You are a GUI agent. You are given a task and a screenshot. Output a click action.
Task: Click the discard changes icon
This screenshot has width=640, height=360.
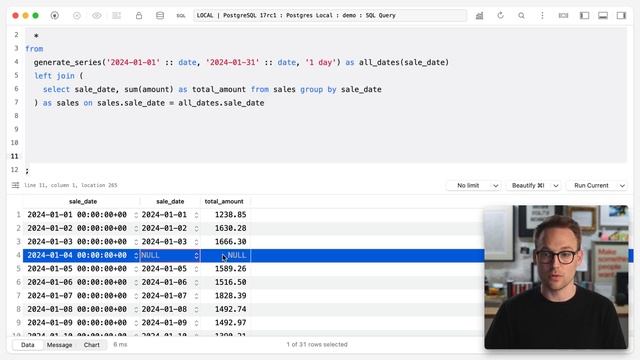(76, 16)
